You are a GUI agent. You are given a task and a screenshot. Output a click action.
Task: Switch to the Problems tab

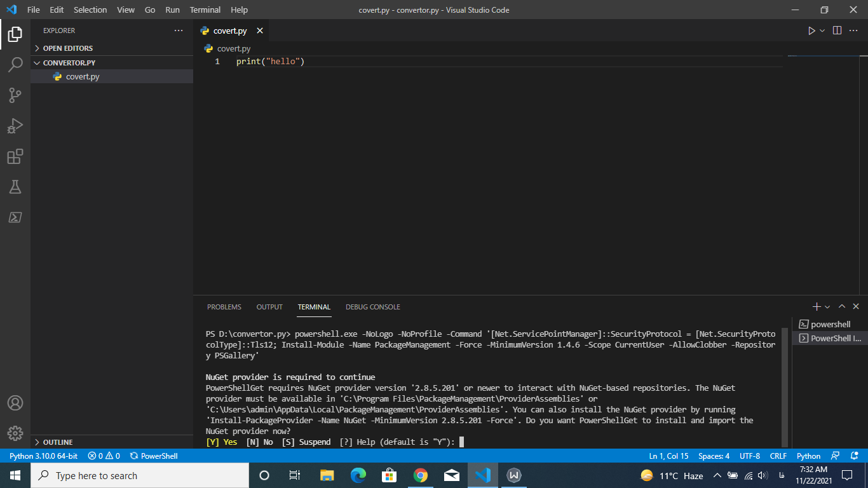coord(224,307)
